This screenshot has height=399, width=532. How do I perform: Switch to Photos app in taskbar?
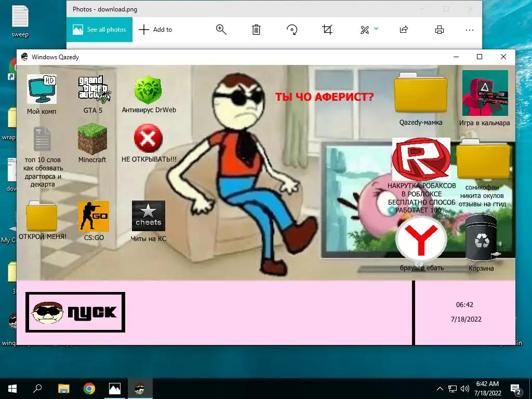point(115,389)
